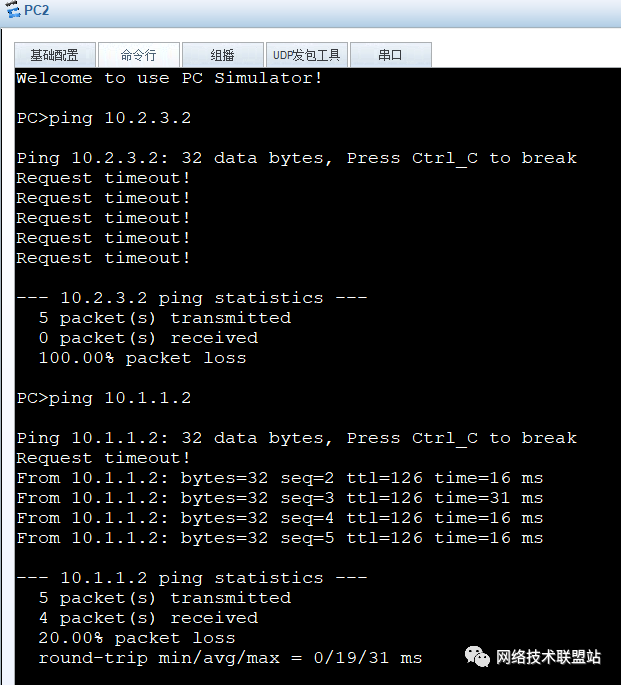
Task: Click the 0 packet(s) received line
Action: click(x=148, y=338)
